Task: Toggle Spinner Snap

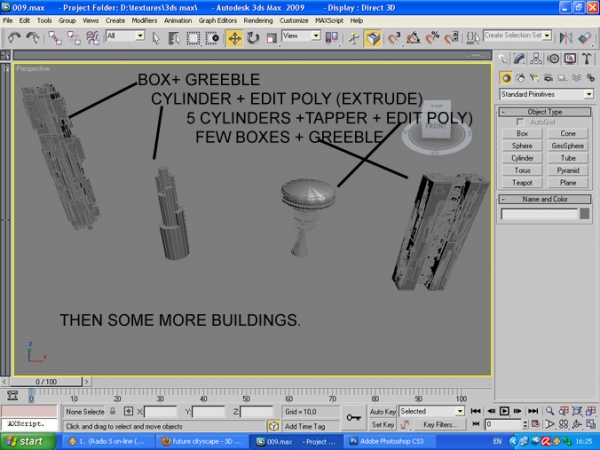Action: 451,38
